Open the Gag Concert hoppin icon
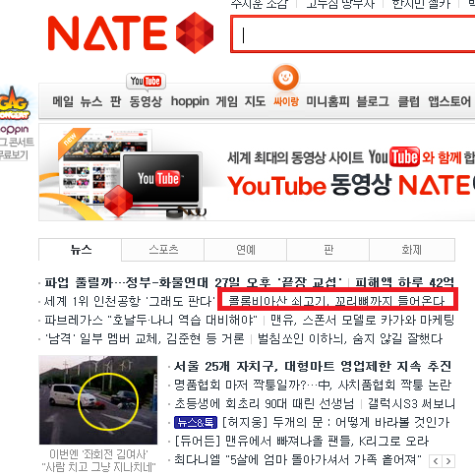This screenshot has width=475, height=476. coord(15,103)
